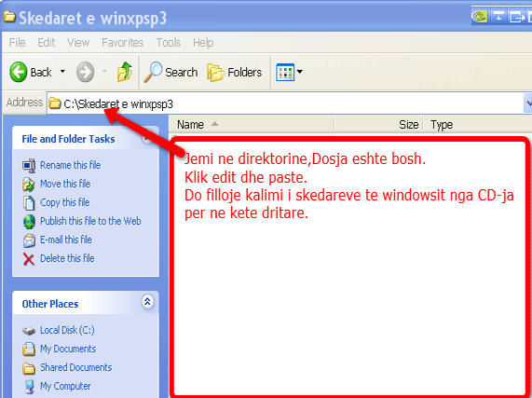Click the Publish this file globe icon
Image resolution: width=532 pixels, height=398 pixels.
[29, 222]
